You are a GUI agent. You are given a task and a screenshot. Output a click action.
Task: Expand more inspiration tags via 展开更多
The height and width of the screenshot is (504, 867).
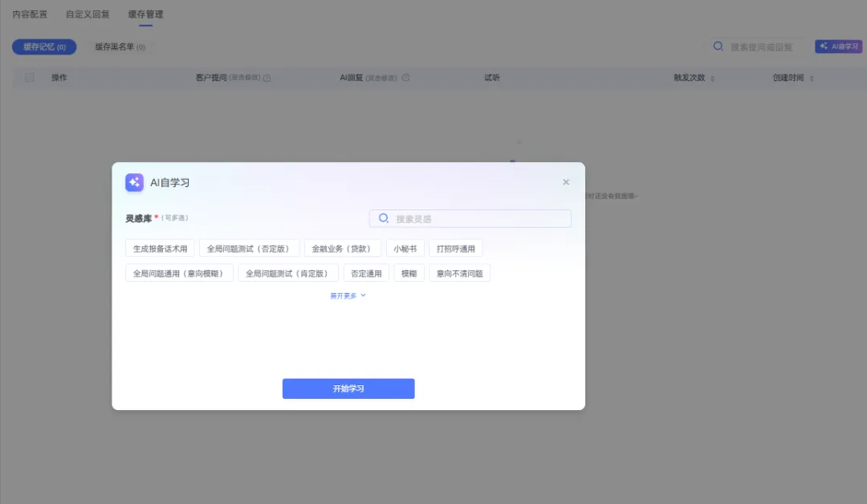coord(348,295)
